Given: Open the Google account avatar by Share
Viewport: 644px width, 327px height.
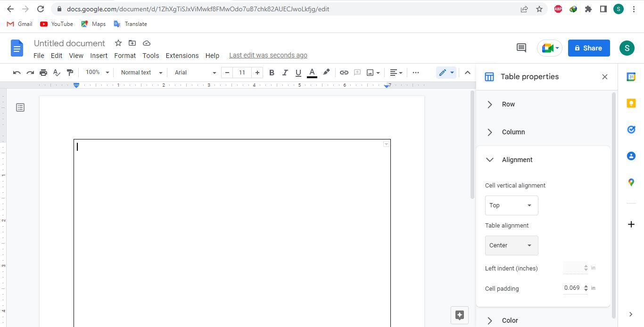Looking at the screenshot, I should click(x=627, y=48).
